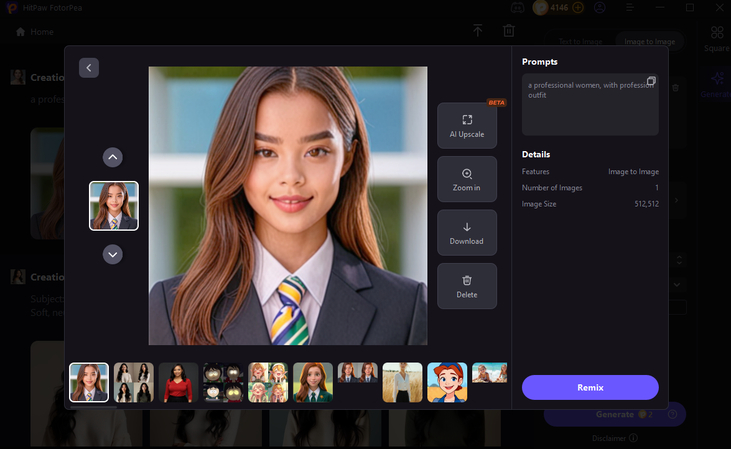Click the AI Upscale button
The image size is (731, 449).
coord(466,125)
